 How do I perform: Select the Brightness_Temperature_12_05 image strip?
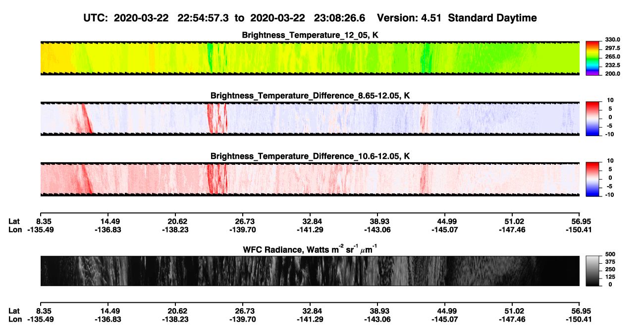[x=310, y=58]
